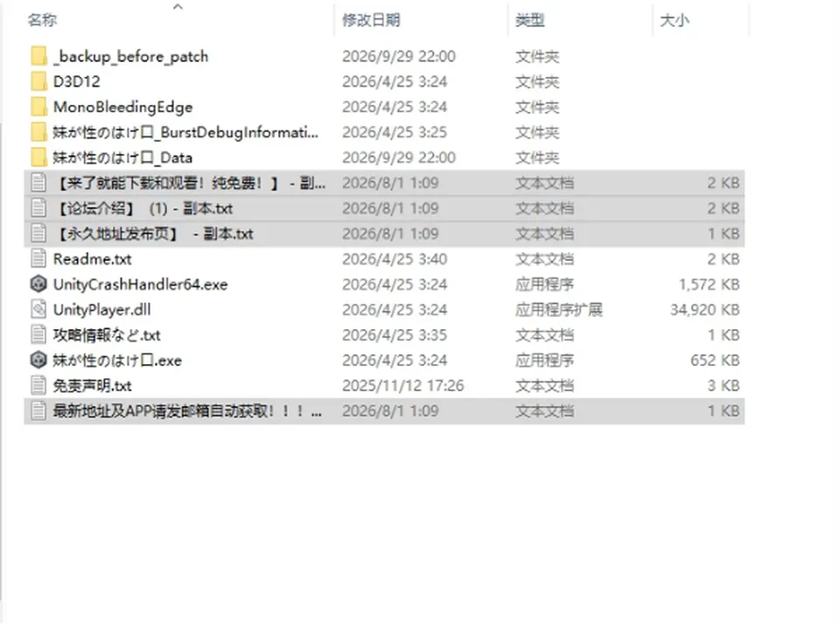Click the file name 【永久地址发布页】 - 副本.txt
The width and height of the screenshot is (840, 625).
153,234
